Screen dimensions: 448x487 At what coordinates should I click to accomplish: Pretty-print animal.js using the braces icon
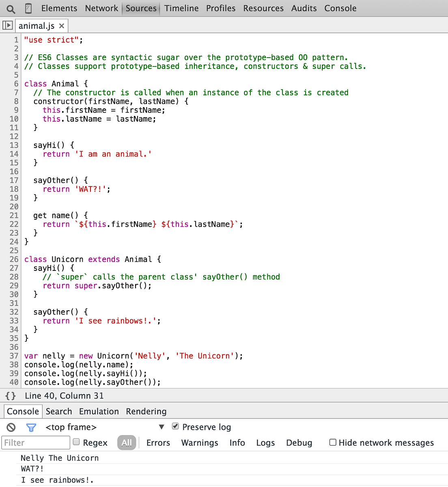[x=10, y=395]
